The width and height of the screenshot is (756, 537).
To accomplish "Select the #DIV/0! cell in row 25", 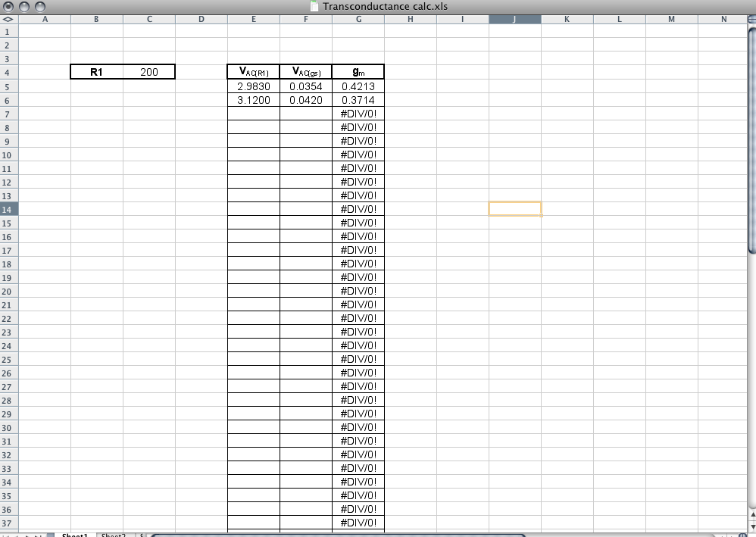I will tap(358, 359).
